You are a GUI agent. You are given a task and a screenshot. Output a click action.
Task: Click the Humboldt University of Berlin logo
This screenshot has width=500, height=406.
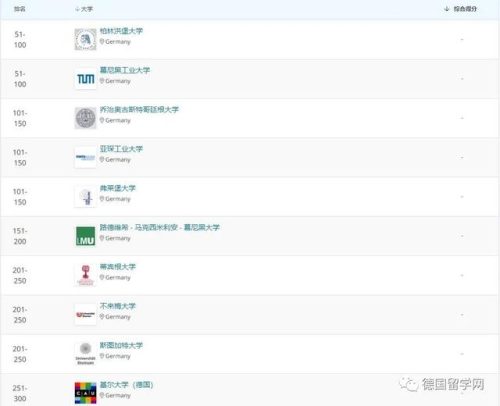tap(85, 39)
